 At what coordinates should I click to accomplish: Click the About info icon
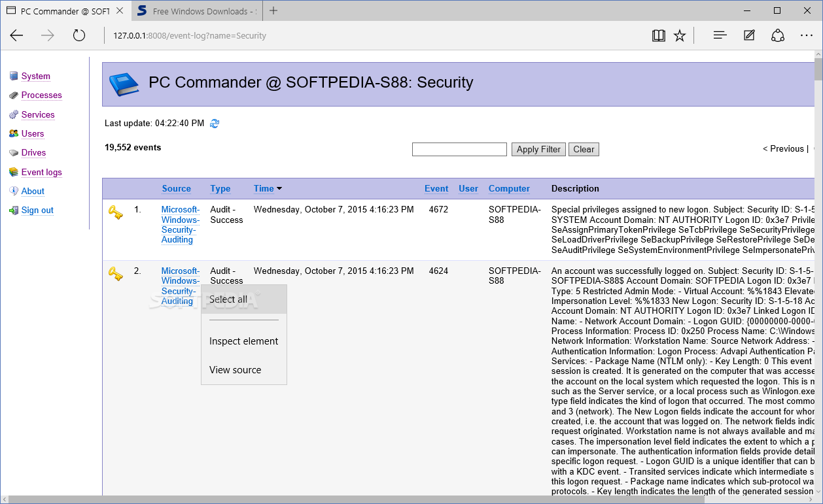pyautogui.click(x=14, y=191)
